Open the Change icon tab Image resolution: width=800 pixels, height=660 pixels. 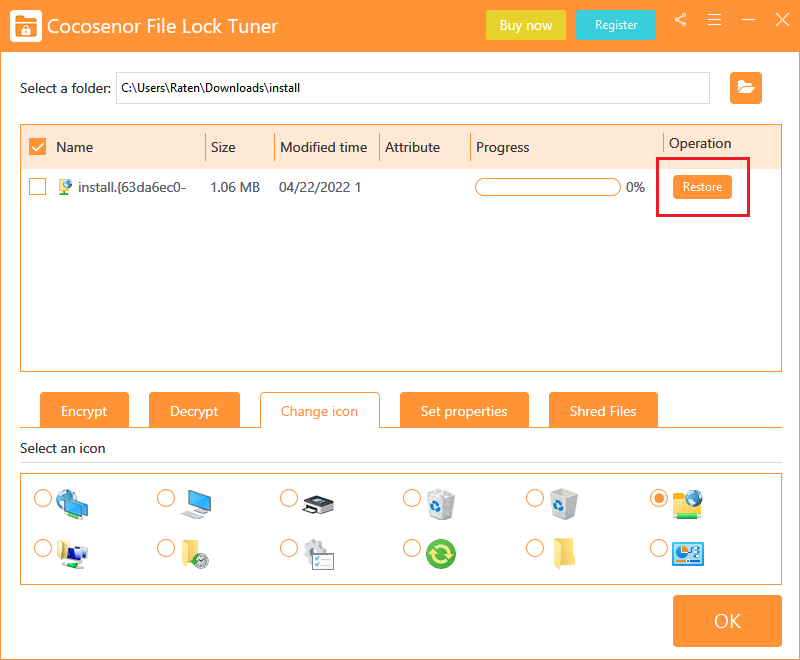tap(320, 410)
